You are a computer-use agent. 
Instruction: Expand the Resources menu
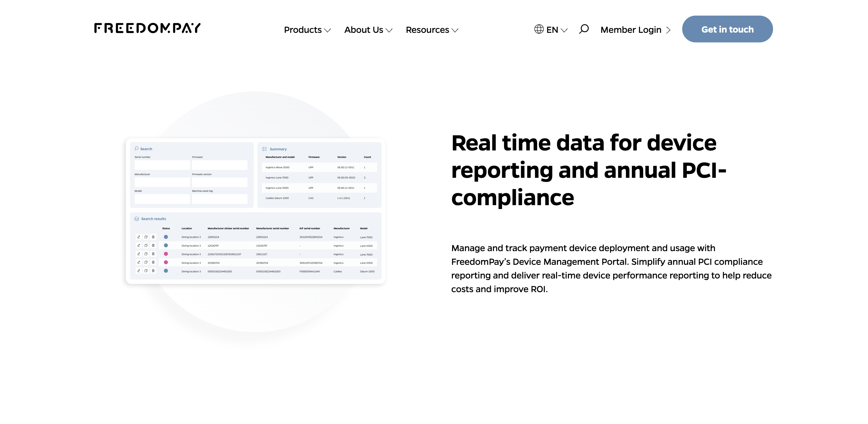tap(432, 30)
